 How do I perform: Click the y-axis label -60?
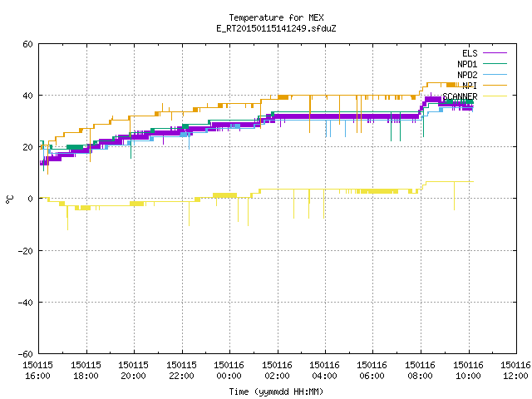click(x=26, y=354)
